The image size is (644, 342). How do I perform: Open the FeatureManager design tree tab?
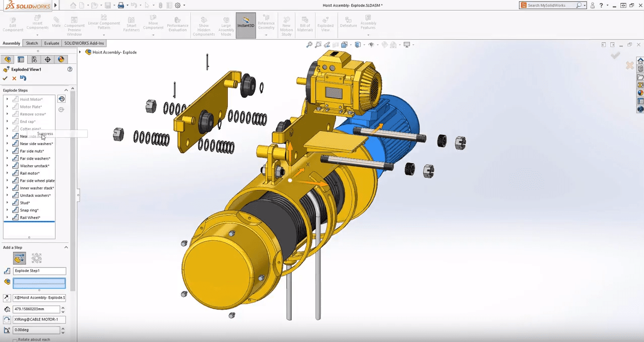tap(8, 59)
